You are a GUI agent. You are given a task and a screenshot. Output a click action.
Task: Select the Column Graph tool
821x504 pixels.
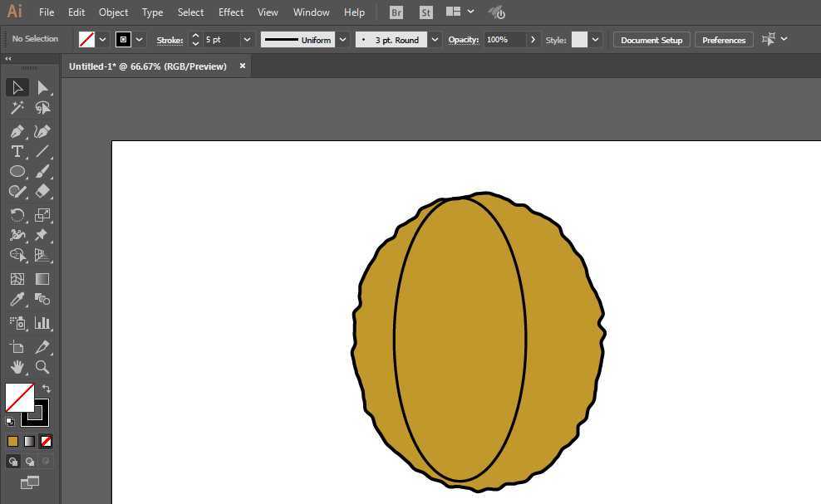[x=42, y=323]
